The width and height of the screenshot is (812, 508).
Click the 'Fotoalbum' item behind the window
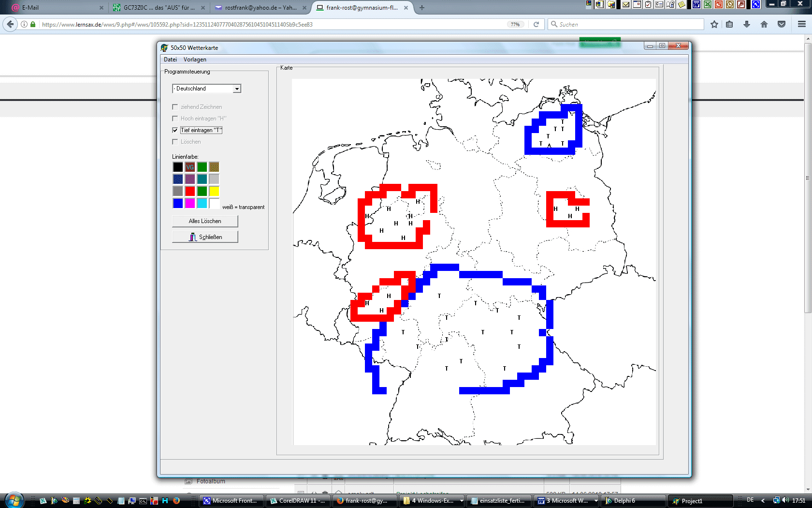(211, 481)
